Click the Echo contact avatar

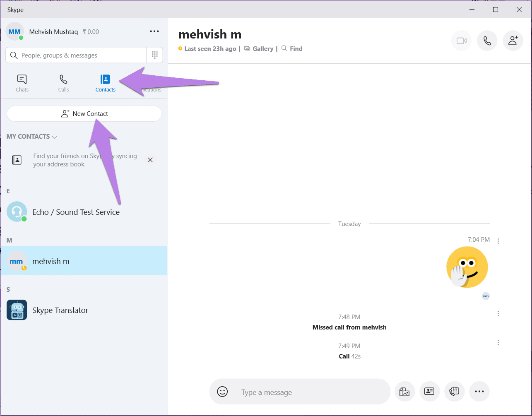tap(17, 212)
